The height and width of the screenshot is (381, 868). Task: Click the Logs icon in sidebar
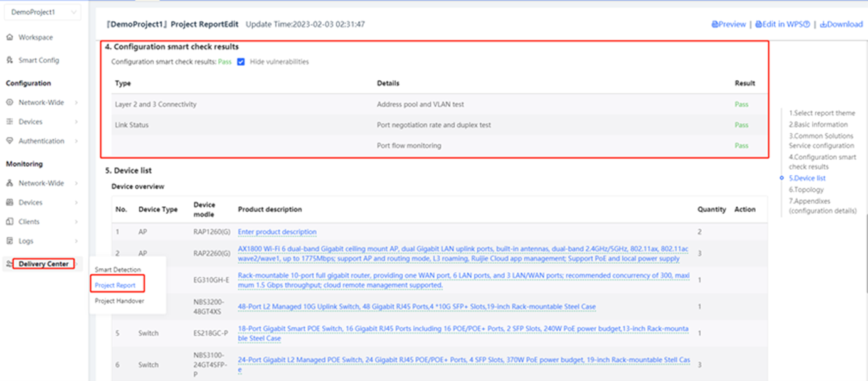point(9,241)
